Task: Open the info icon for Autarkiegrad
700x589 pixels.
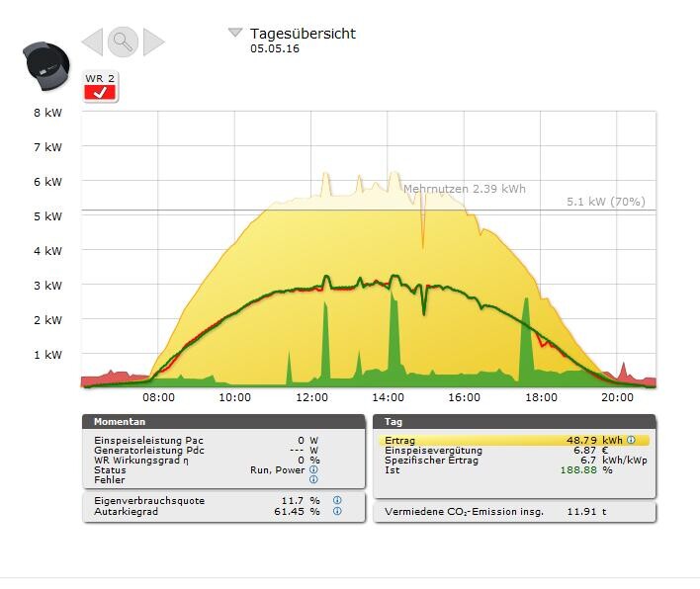Action: [x=337, y=512]
